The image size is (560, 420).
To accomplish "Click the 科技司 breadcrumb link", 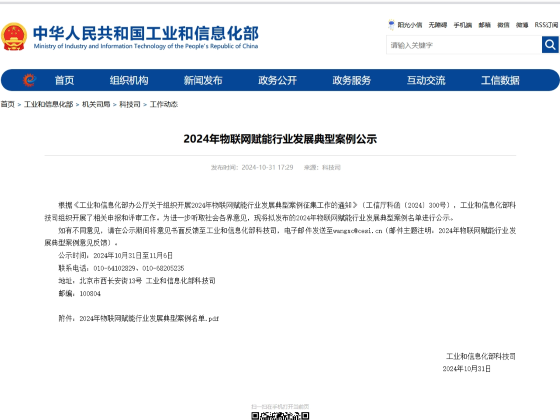I will point(130,104).
